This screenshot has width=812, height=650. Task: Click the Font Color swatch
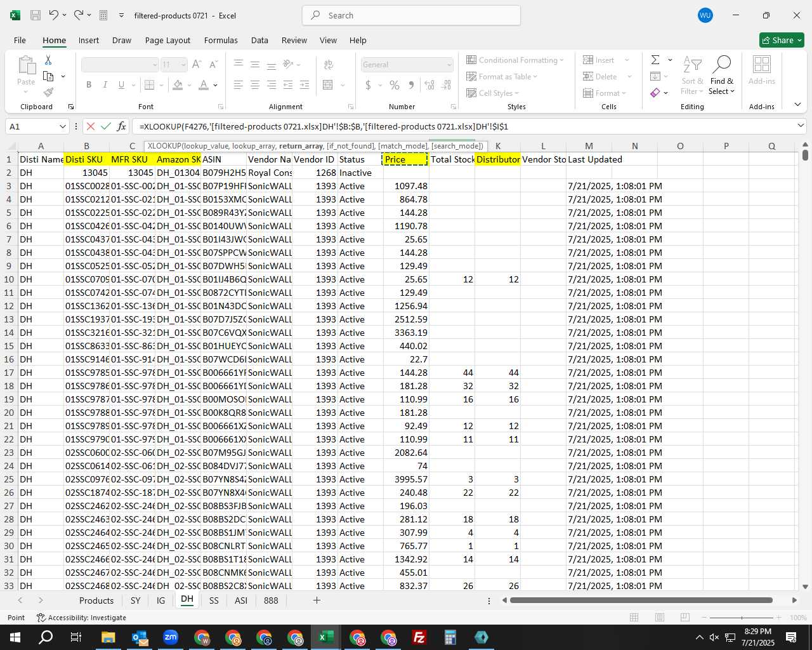[x=204, y=84]
